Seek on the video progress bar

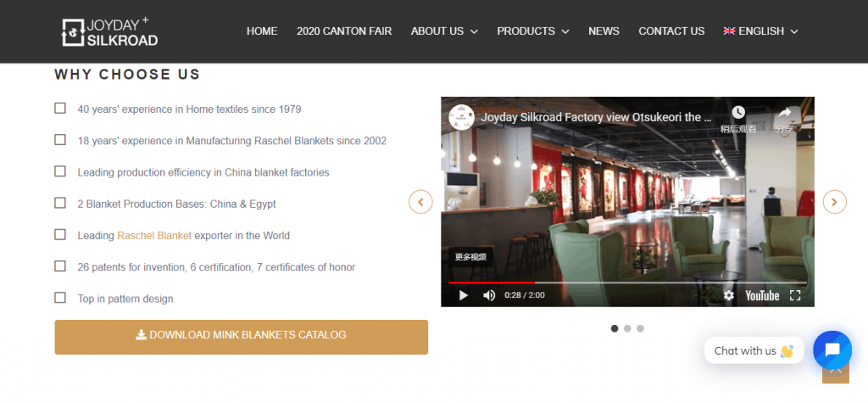pyautogui.click(x=627, y=283)
